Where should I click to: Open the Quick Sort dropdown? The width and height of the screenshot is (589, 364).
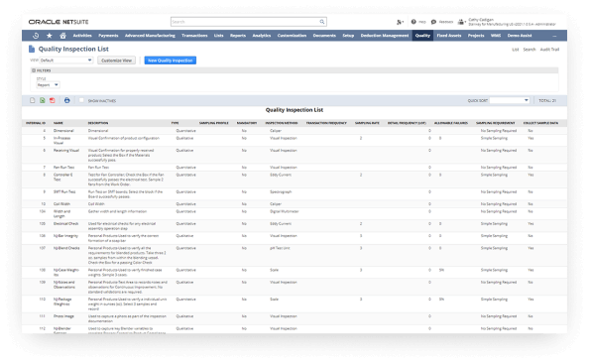point(510,100)
